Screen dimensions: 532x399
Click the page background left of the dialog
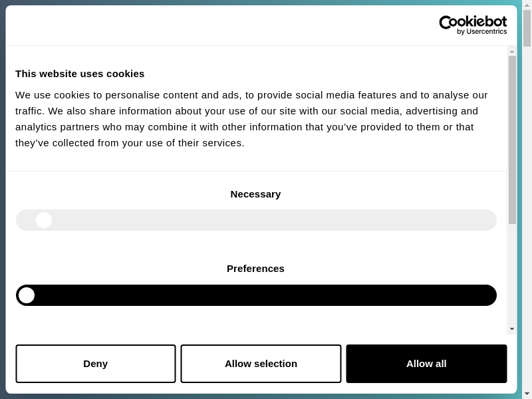[x=3, y=199]
